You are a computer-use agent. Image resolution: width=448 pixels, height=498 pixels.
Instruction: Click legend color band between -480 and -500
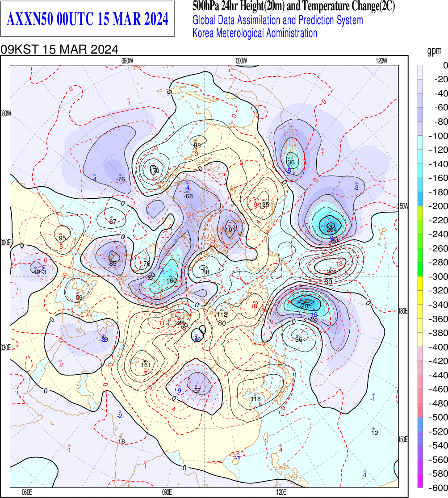[420, 410]
